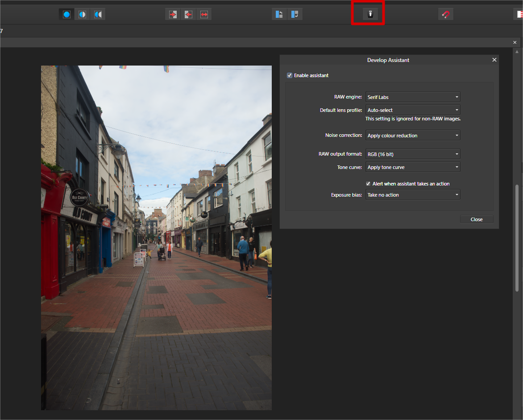Image resolution: width=523 pixels, height=420 pixels.
Task: Click the Swap before/after arrows icon
Action: point(204,14)
